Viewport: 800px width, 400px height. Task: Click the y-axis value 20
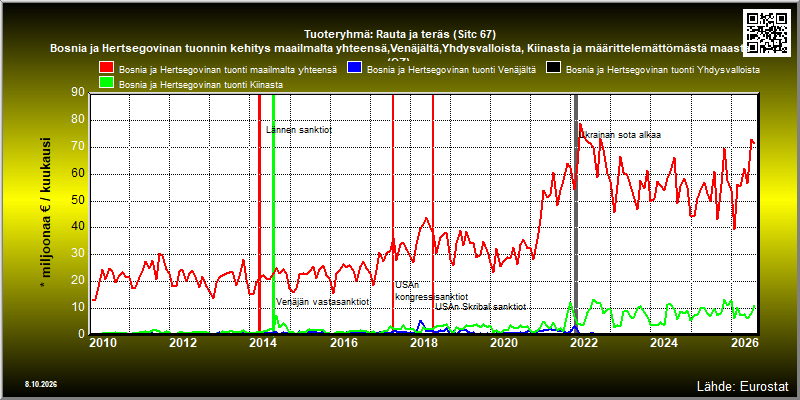78,281
